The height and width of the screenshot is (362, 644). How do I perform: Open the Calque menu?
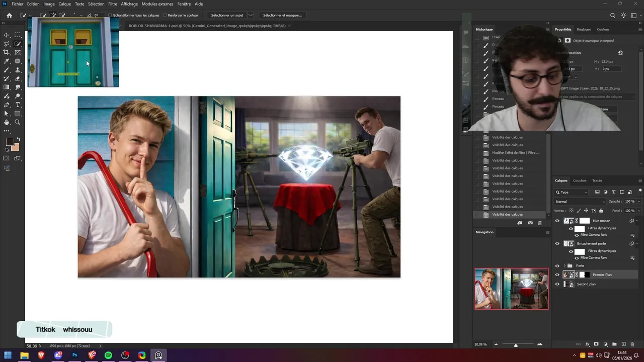pos(65,4)
